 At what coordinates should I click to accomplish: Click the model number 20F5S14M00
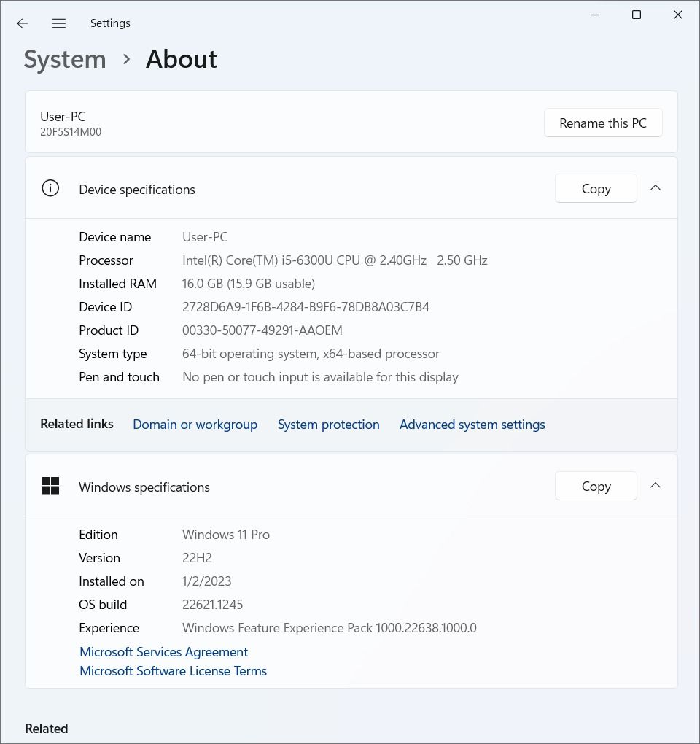(x=71, y=132)
